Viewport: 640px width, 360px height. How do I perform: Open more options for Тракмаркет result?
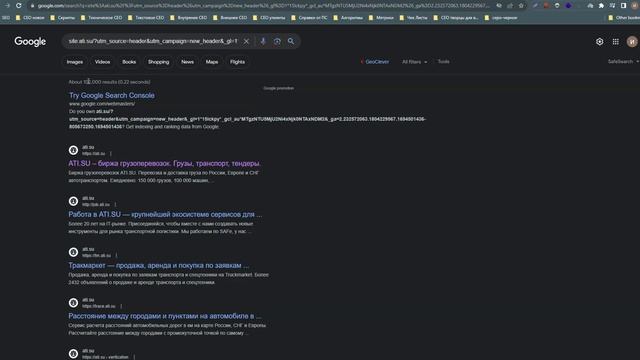pyautogui.click(x=116, y=256)
